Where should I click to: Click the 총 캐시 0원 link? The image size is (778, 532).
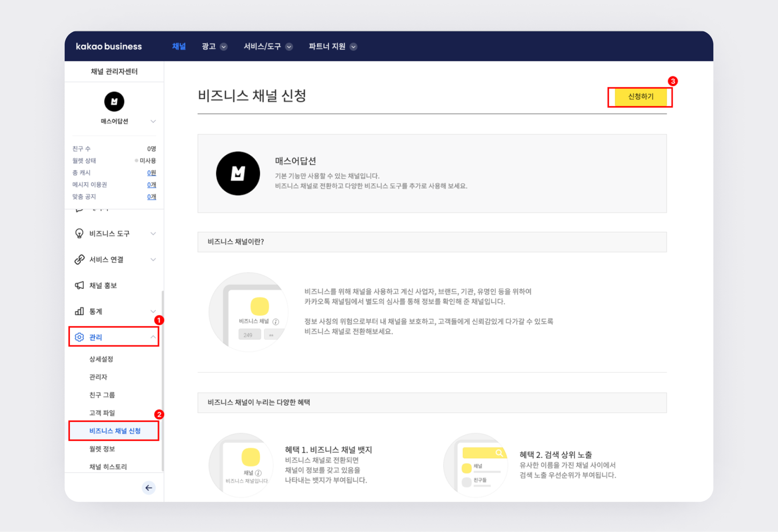[152, 173]
